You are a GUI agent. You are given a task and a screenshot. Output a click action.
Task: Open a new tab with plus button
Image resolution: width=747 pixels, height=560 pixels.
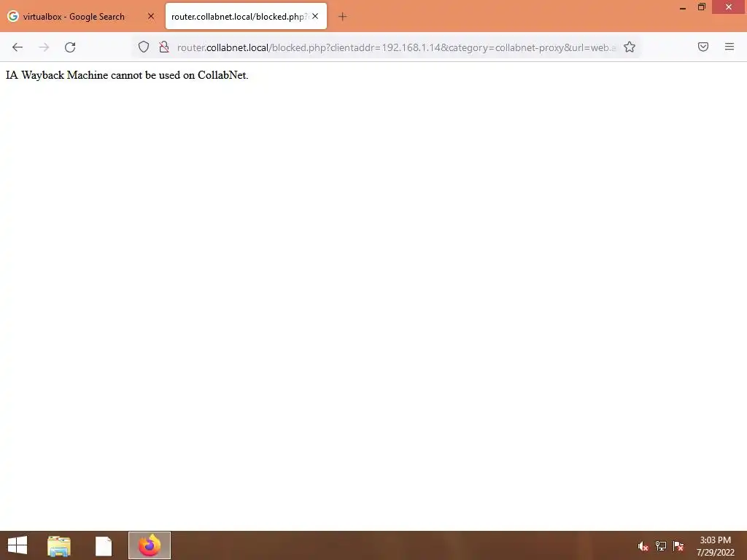[342, 17]
